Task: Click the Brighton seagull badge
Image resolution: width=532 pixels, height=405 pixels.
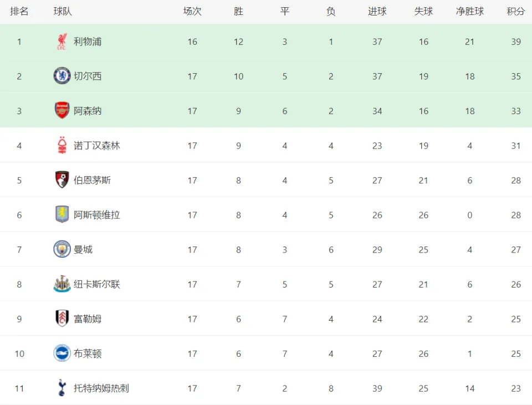Action: tap(62, 353)
